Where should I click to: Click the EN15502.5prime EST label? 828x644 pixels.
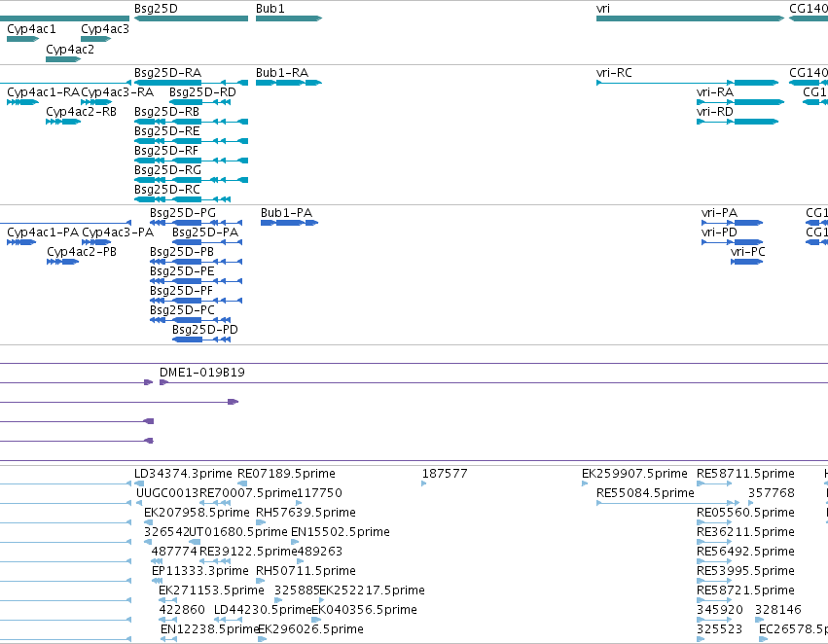click(341, 532)
